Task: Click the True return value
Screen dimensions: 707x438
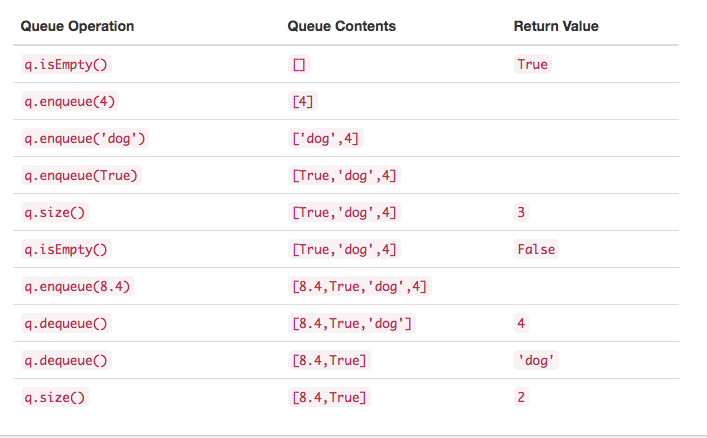Action: click(x=532, y=64)
